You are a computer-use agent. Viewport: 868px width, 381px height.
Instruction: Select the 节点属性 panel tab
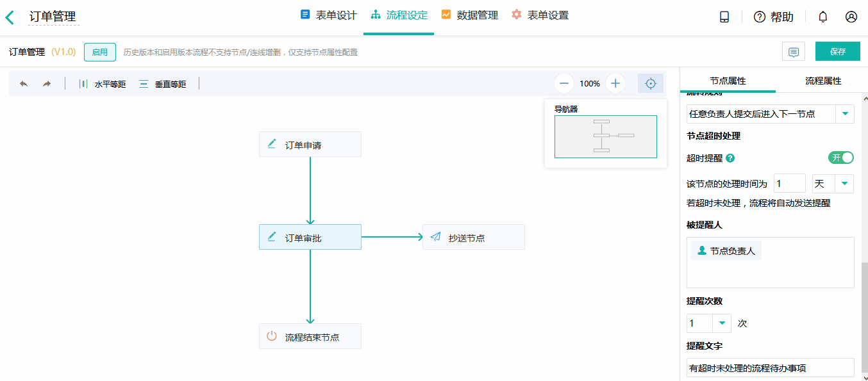coord(728,81)
